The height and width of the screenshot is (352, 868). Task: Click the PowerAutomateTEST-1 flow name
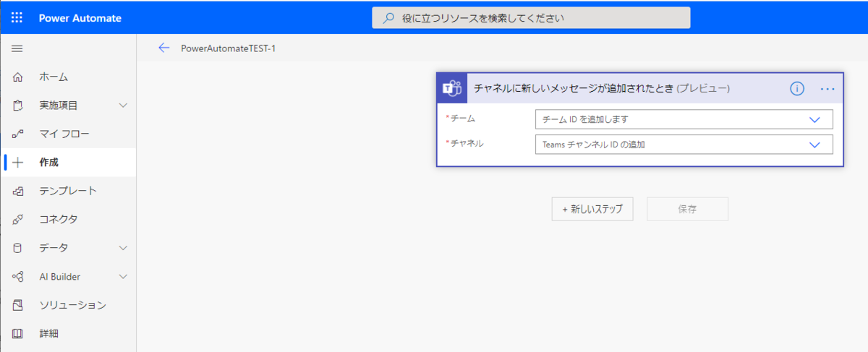(229, 48)
